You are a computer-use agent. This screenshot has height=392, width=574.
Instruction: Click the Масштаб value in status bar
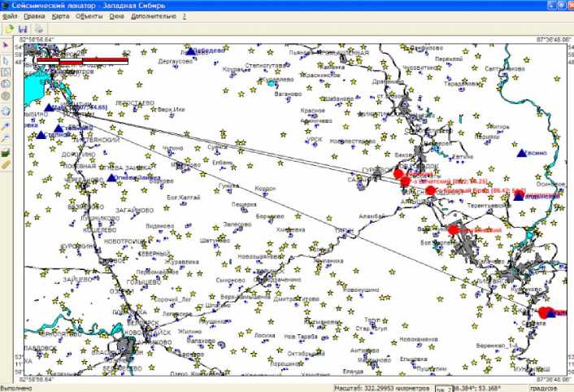pos(382,388)
